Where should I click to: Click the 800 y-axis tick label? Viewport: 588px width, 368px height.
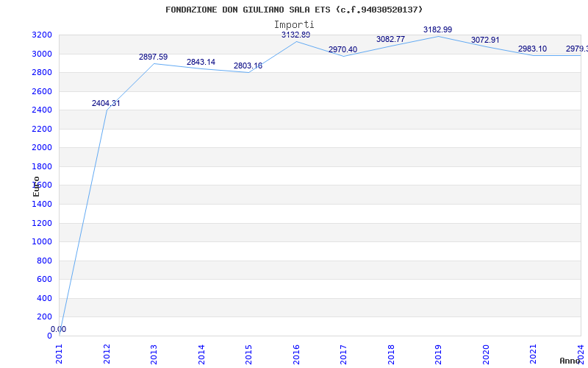44,261
